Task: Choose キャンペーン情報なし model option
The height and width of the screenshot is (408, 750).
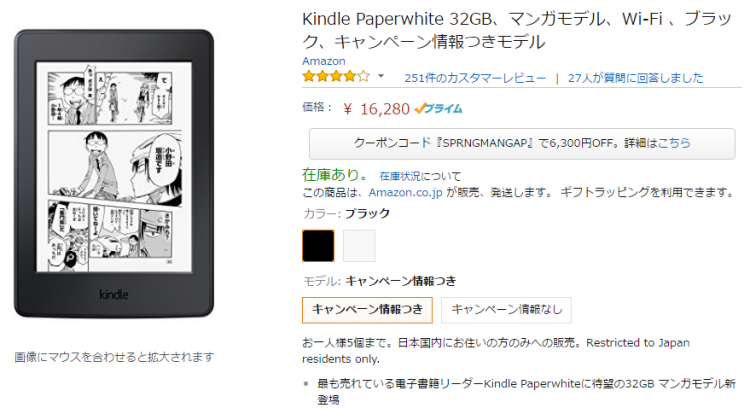Action: (506, 310)
